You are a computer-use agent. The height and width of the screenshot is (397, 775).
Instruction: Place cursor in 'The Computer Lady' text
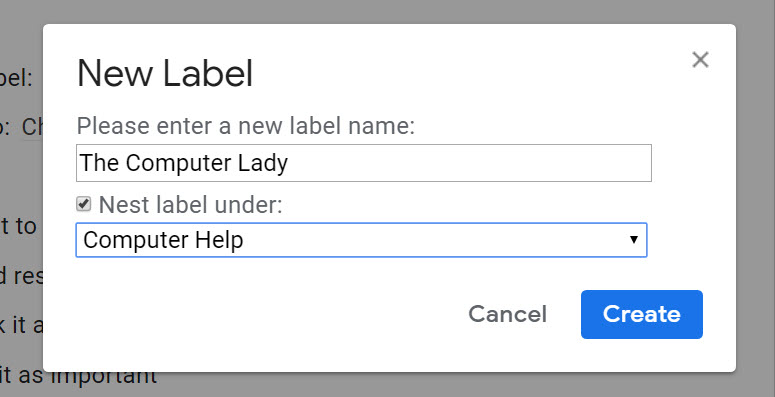point(184,163)
